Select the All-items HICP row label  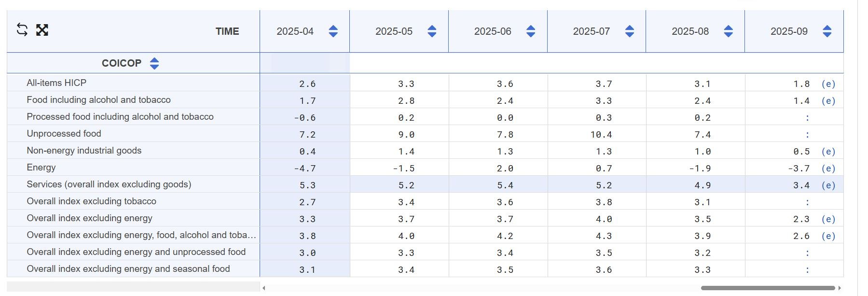pos(56,83)
